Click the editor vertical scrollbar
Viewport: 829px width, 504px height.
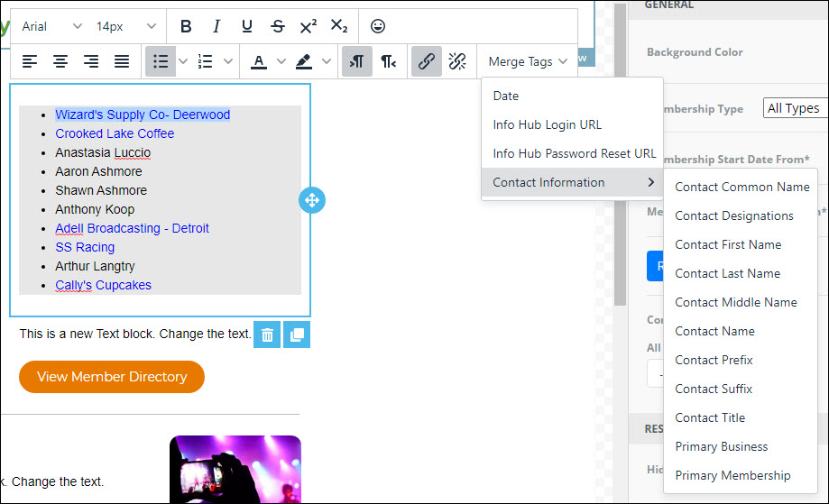tap(620, 153)
